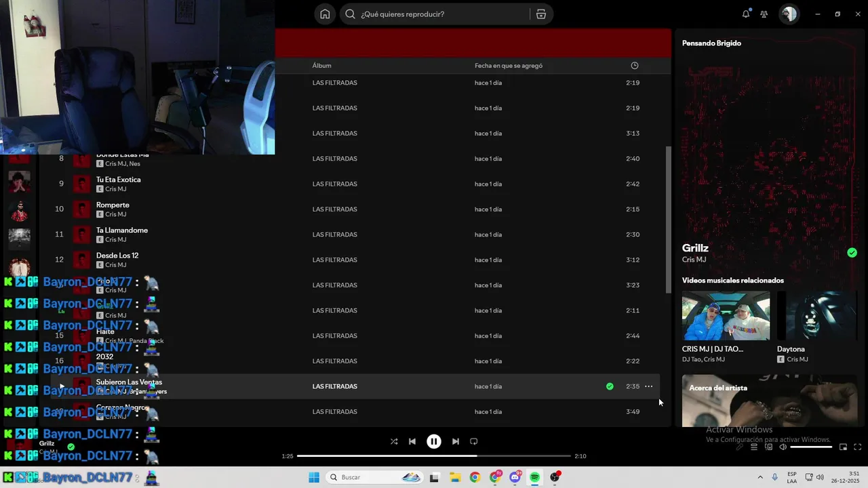Screen dimensions: 868x488
Task: Open the CRIS MJ | DJ TAO video thumbnail
Action: point(726,316)
